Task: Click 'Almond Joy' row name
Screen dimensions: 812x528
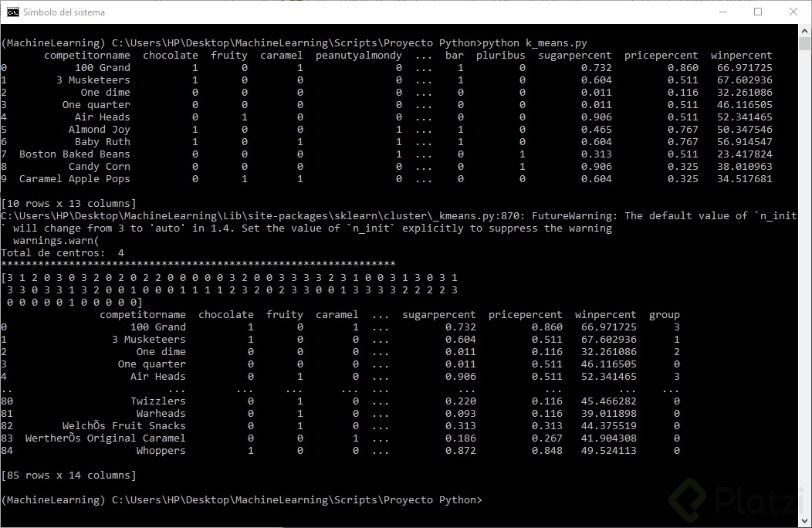Action: 100,130
